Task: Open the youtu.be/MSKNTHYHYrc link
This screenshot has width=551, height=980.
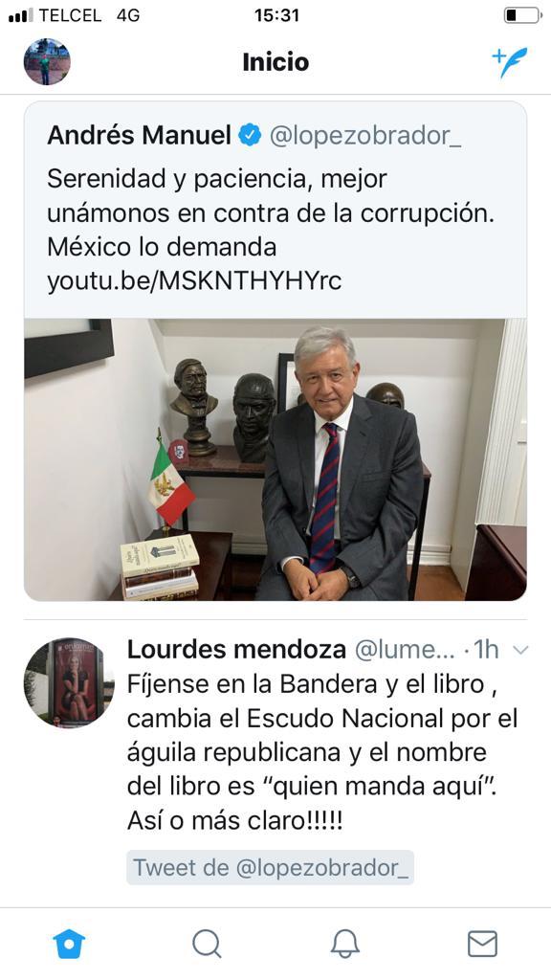Action: [194, 281]
